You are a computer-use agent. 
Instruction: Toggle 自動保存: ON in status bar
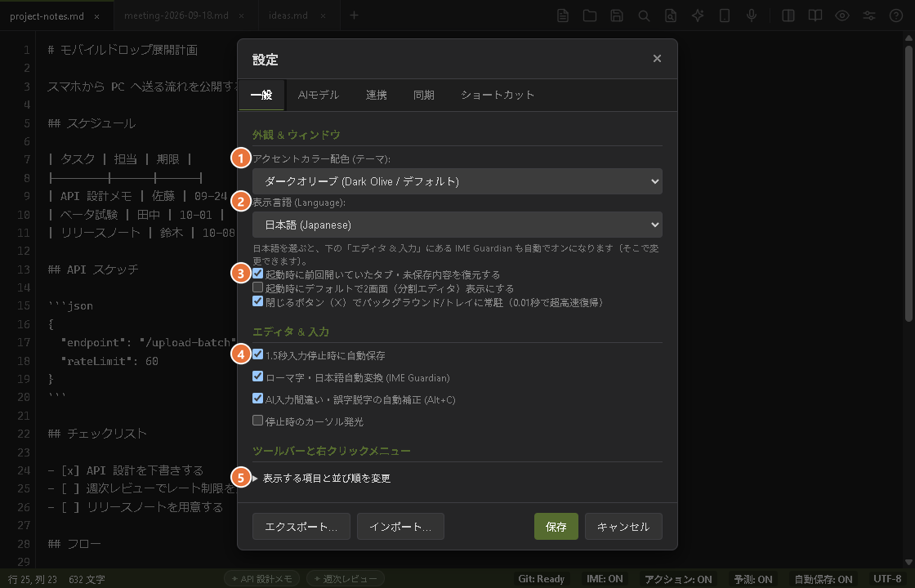tap(823, 579)
